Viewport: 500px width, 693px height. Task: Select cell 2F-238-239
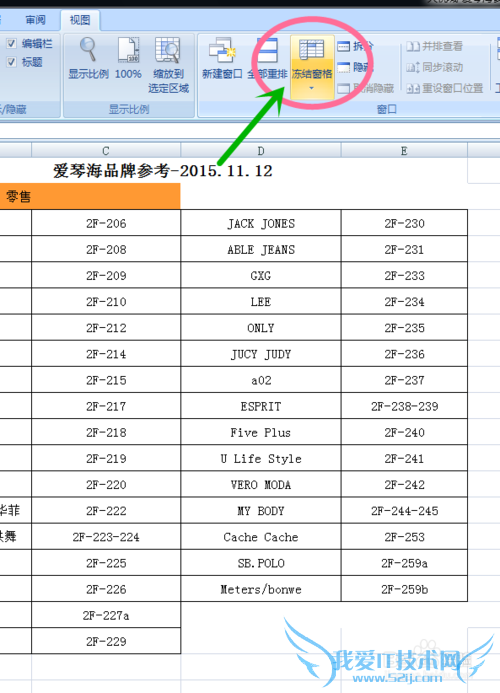pos(404,405)
